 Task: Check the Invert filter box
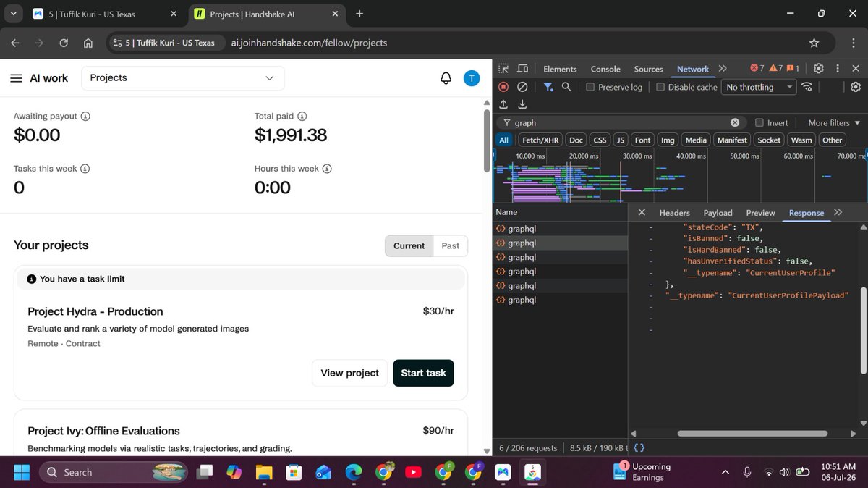point(759,122)
